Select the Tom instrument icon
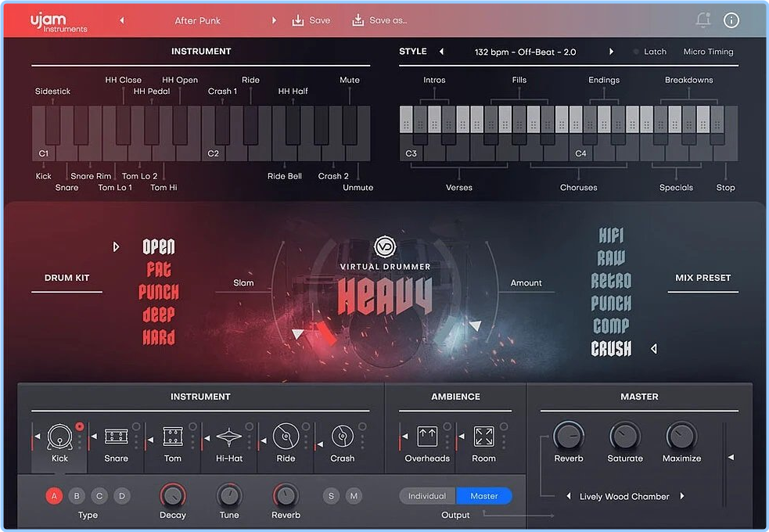769x532 pixels. pyautogui.click(x=173, y=437)
